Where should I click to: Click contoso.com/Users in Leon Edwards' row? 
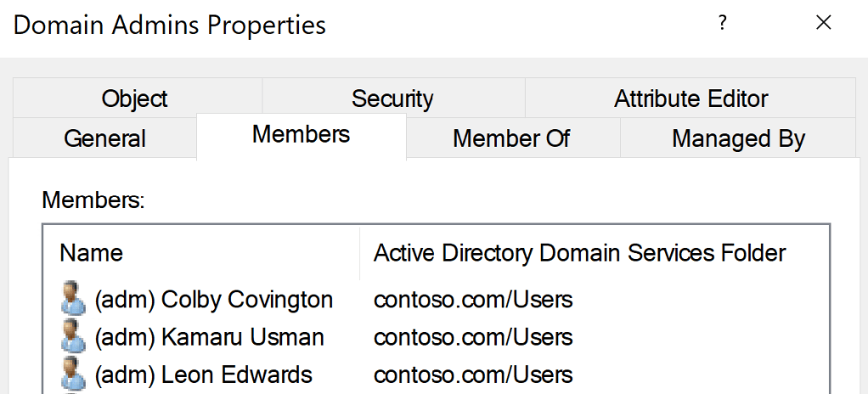(473, 374)
